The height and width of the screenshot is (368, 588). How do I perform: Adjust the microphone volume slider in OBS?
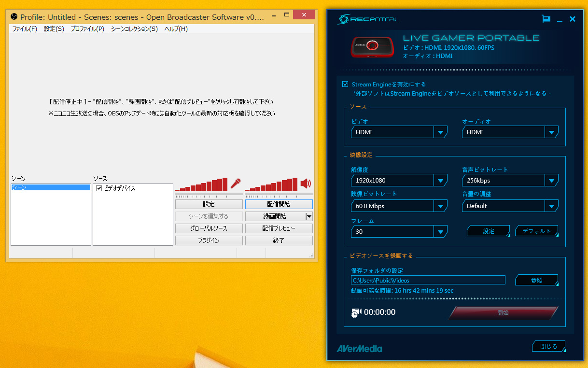click(x=209, y=194)
